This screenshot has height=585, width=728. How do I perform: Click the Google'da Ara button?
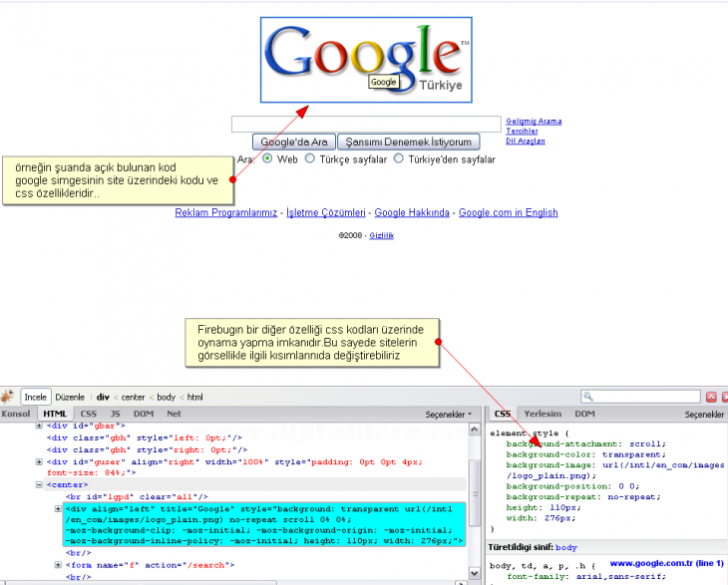(293, 142)
